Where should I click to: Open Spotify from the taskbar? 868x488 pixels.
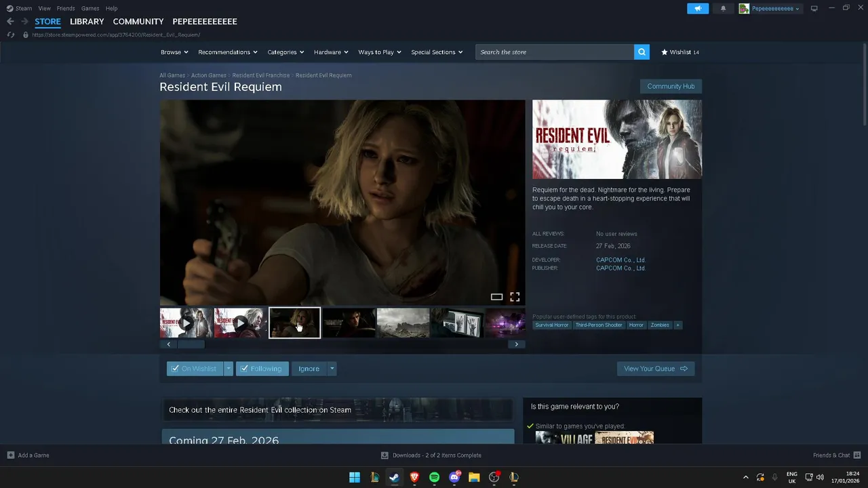[434, 477]
